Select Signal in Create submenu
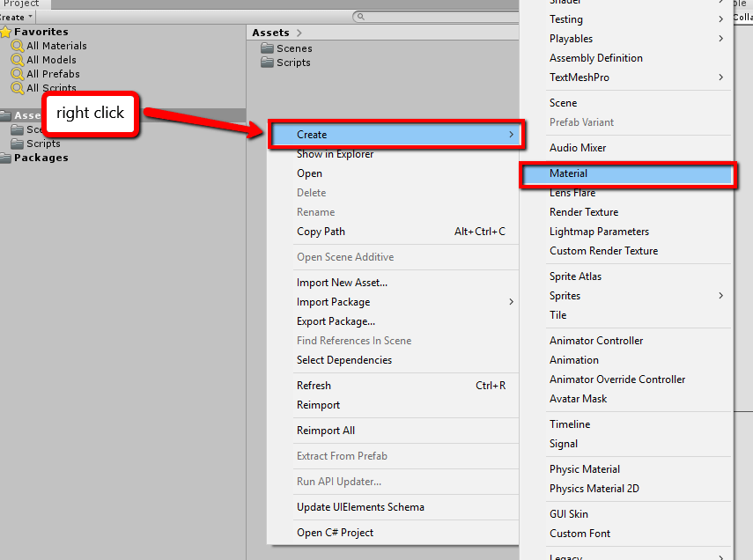This screenshot has height=560, width=753. tap(564, 444)
